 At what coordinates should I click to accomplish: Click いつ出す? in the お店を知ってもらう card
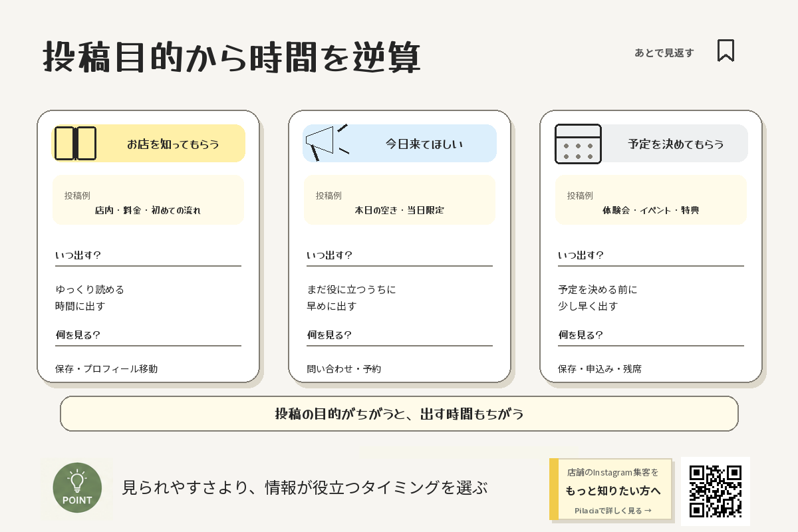click(x=78, y=255)
